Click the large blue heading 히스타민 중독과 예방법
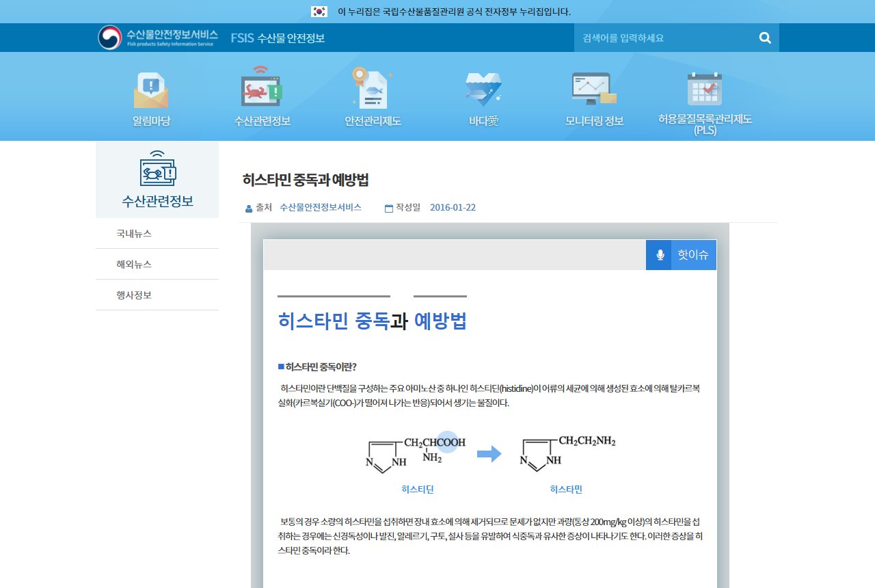 coord(372,321)
